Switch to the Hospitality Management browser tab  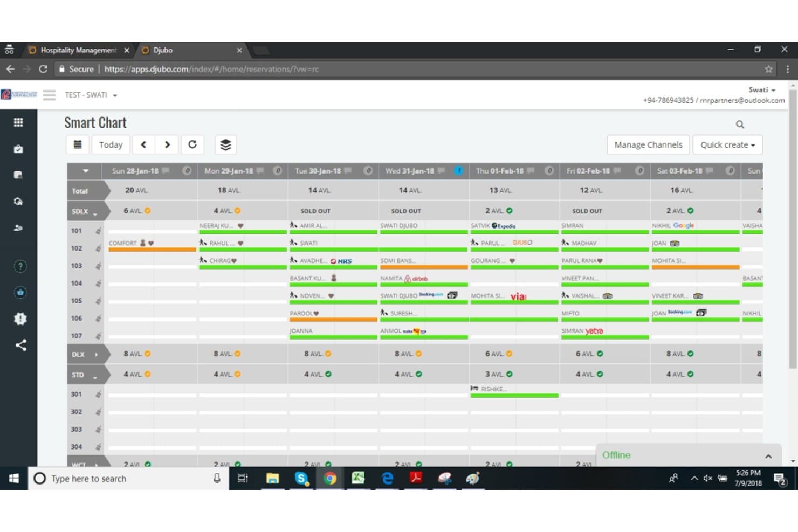tap(79, 50)
